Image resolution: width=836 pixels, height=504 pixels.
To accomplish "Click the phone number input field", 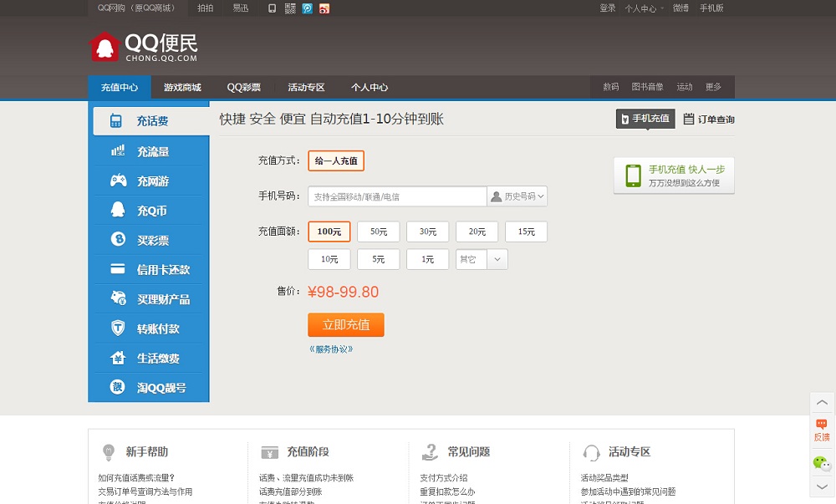I will coord(397,196).
